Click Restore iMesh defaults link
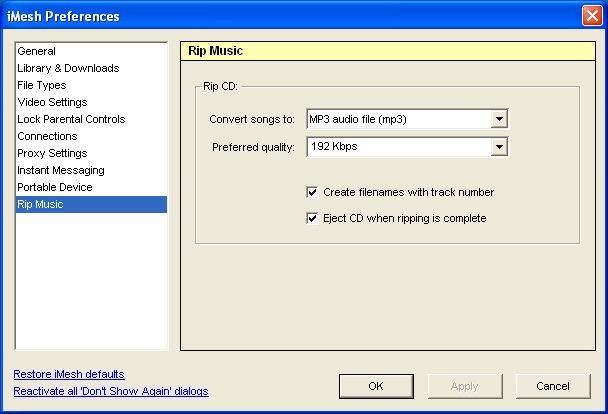The height and width of the screenshot is (414, 608). (69, 374)
